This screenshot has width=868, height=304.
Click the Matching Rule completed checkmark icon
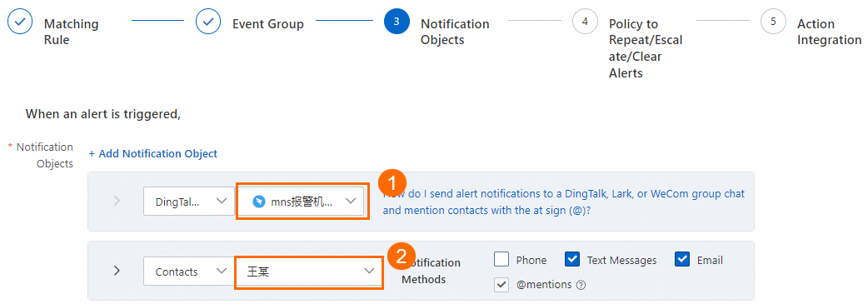click(21, 22)
